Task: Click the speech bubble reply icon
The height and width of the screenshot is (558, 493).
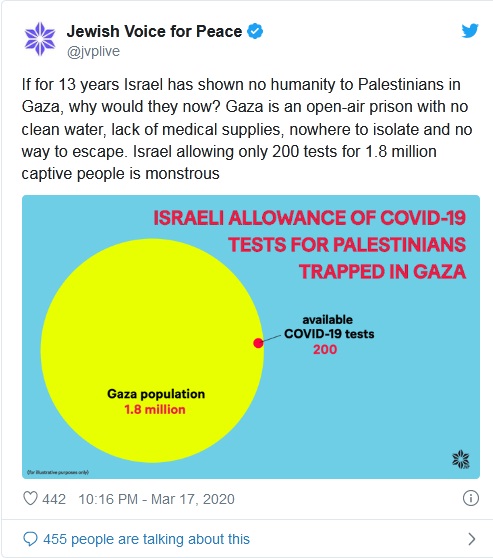Action: click(30, 539)
